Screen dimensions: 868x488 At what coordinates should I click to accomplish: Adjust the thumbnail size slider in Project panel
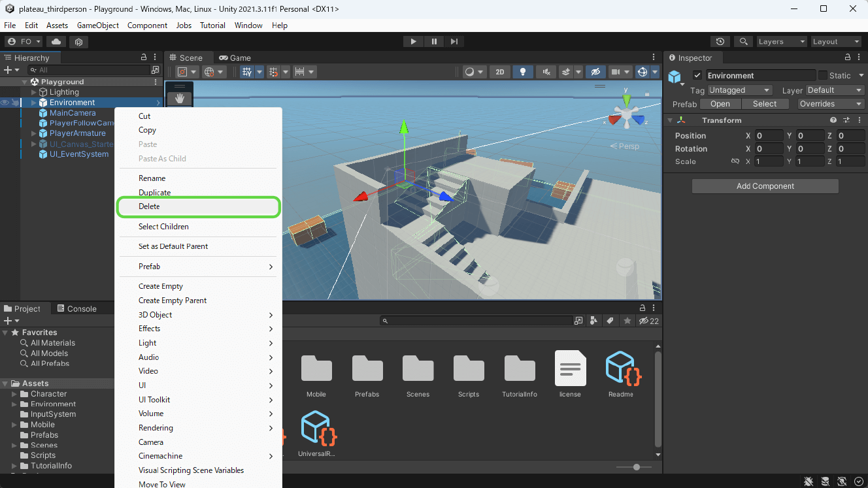click(x=636, y=467)
